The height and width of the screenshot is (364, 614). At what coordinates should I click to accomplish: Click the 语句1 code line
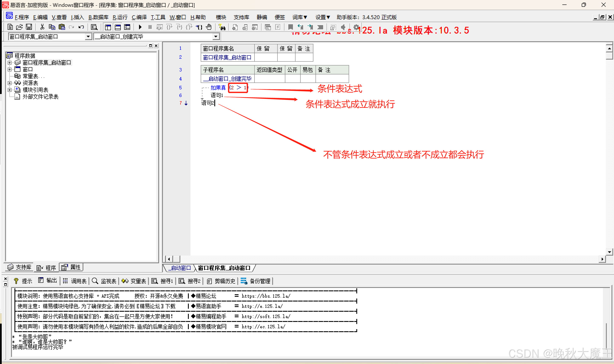click(217, 95)
